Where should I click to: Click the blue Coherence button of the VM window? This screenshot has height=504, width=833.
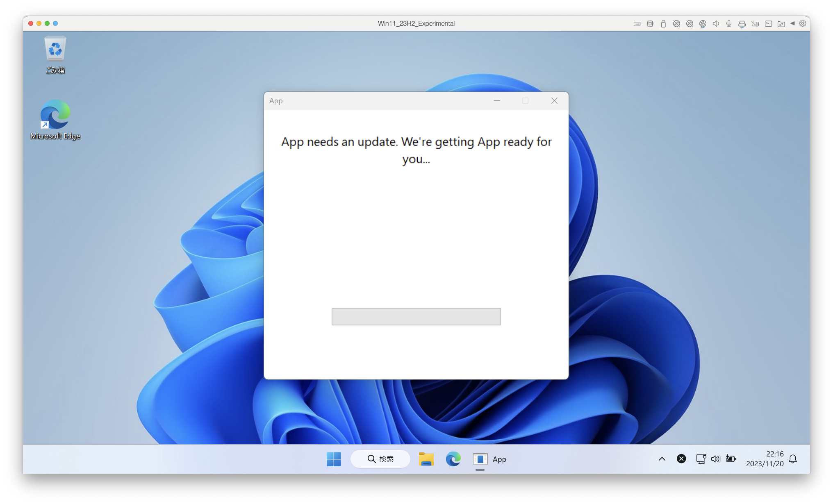point(55,23)
